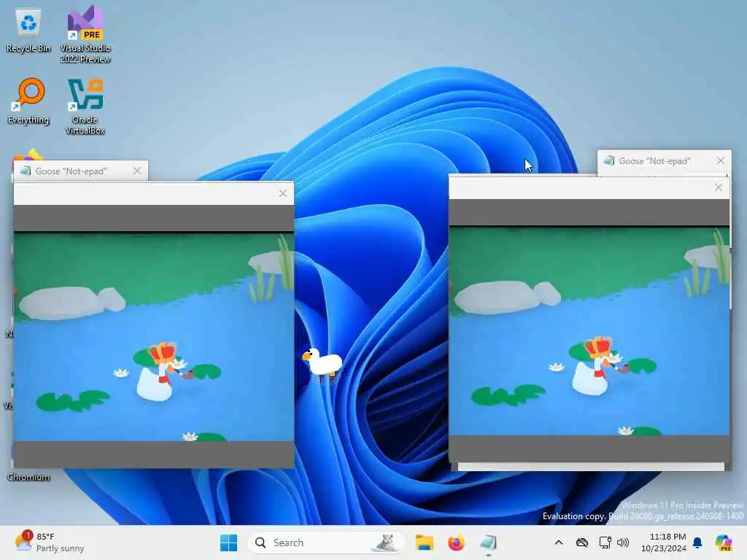Click the left Goose "Not-epad" window title icon
The height and width of the screenshot is (560, 747).
(x=26, y=171)
